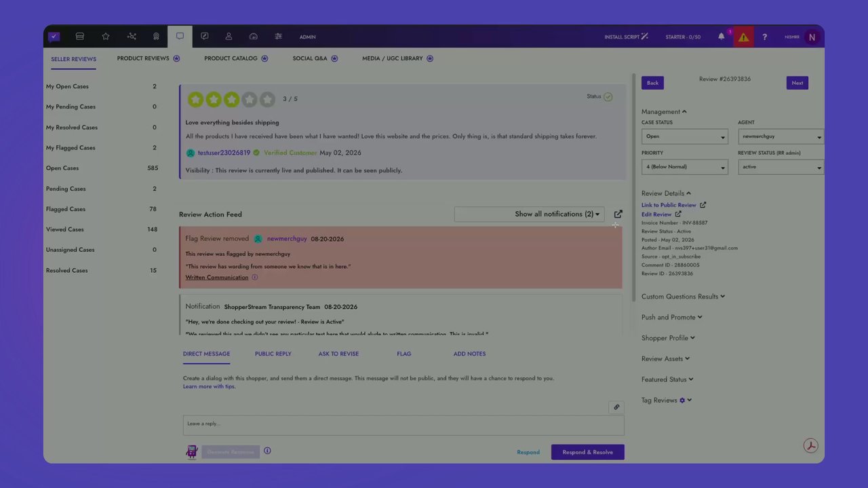
Task: Open the storefront icon in top nav
Action: point(80,37)
